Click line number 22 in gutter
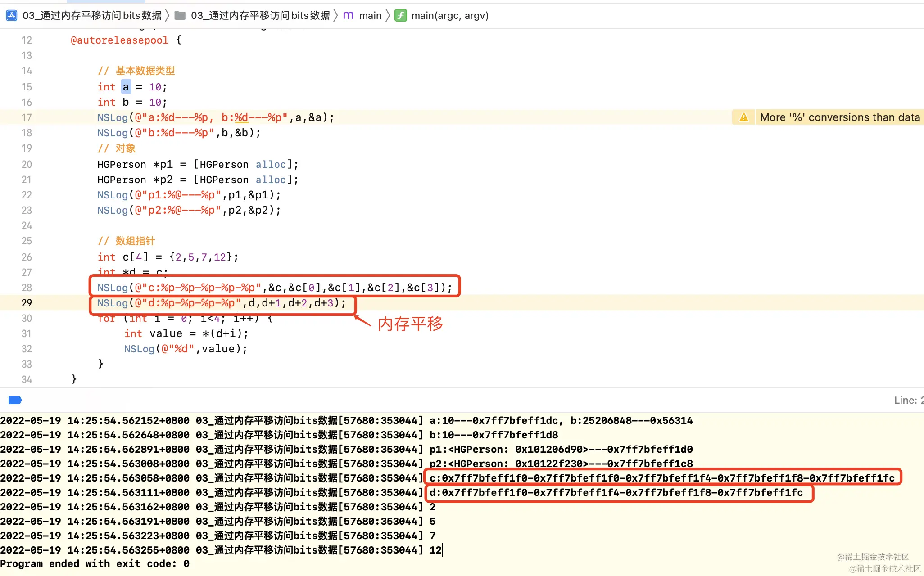Viewport: 924px width, 576px height. (27, 195)
